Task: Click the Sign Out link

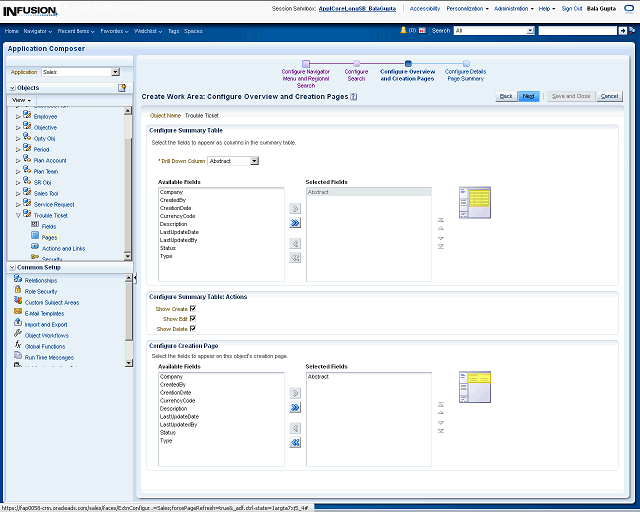Action: tap(571, 8)
